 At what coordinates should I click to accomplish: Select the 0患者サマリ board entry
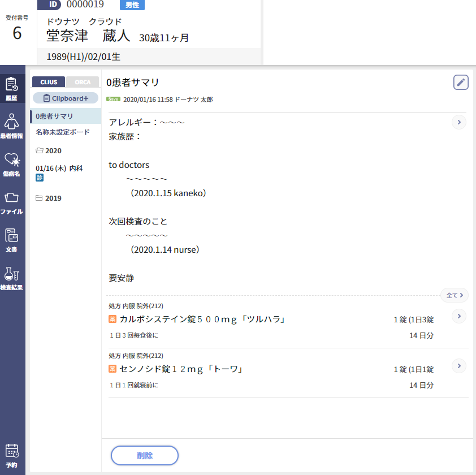[66, 116]
